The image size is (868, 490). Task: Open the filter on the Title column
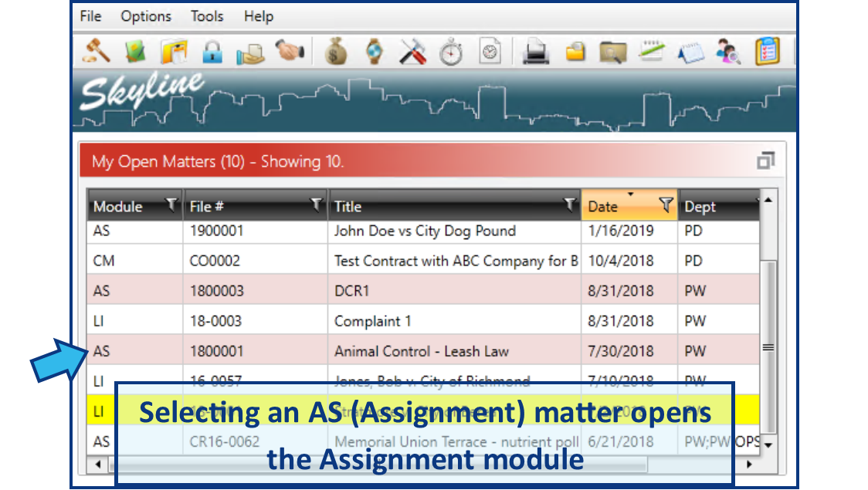570,205
